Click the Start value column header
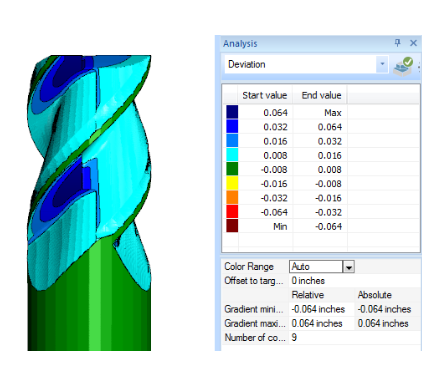440x366 pixels. pos(265,95)
